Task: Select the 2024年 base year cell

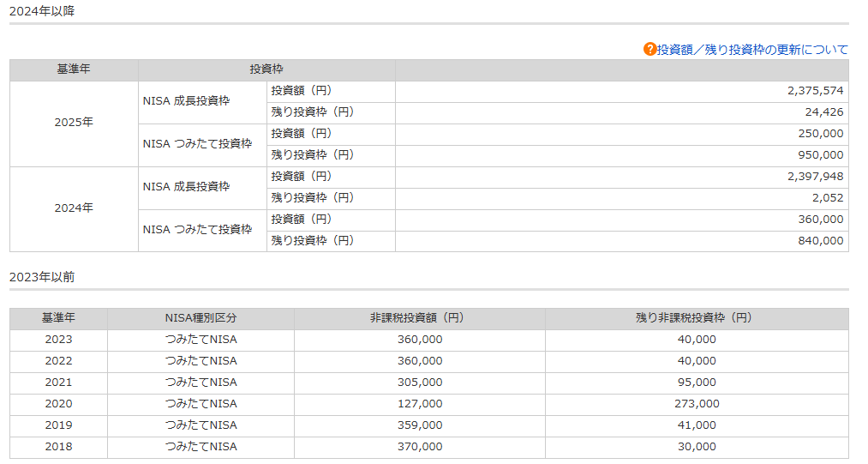Action: point(74,208)
